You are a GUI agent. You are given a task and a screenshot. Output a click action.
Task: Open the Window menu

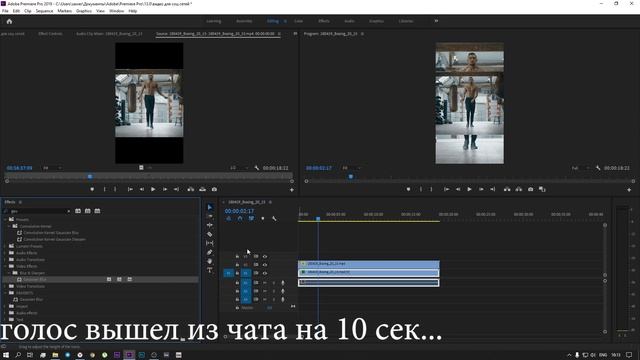tap(117, 11)
